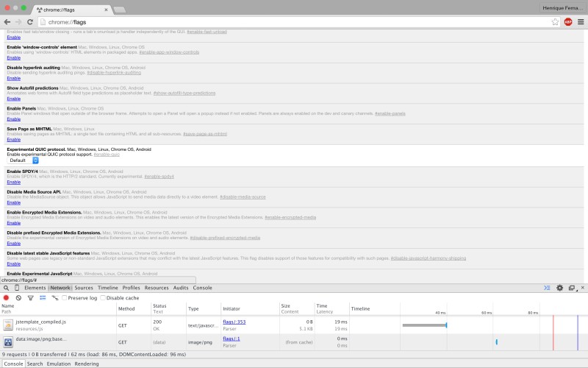Screen dimensions: 588x368
Task: Select the jstemplate_compiled.js request name
Action: coord(41,322)
